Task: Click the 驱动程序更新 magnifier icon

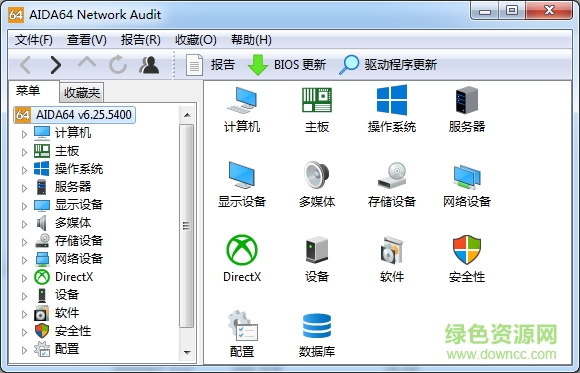Action: point(349,65)
